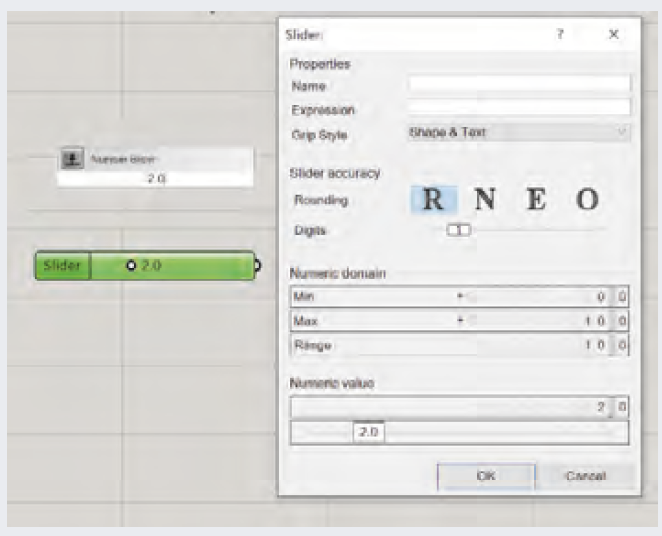
Task: Choose the O odd numbers rounding option
Action: pyautogui.click(x=587, y=199)
